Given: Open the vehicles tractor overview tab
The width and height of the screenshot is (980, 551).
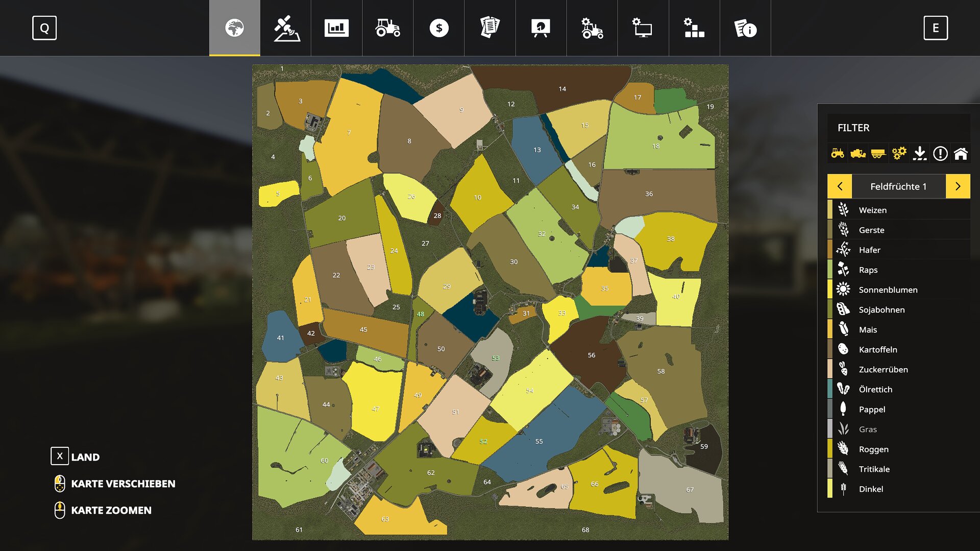Looking at the screenshot, I should (387, 28).
